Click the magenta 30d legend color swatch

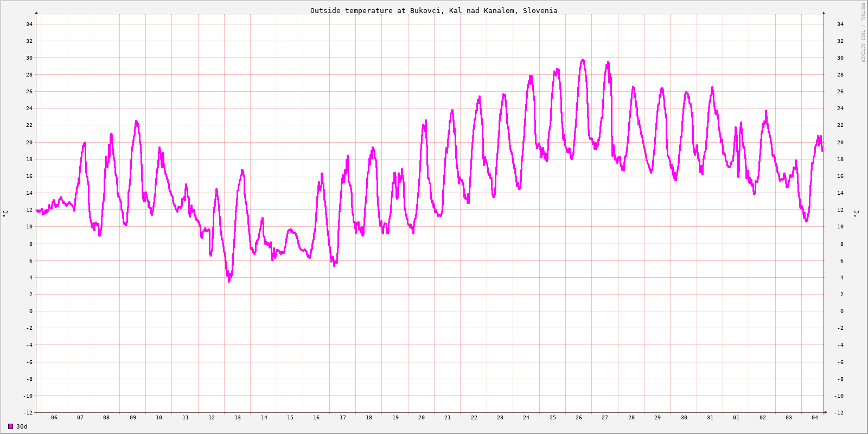pos(10,426)
